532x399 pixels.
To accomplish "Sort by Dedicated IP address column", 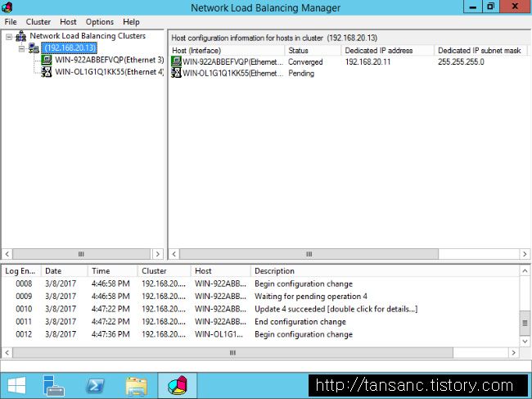I will pyautogui.click(x=387, y=50).
